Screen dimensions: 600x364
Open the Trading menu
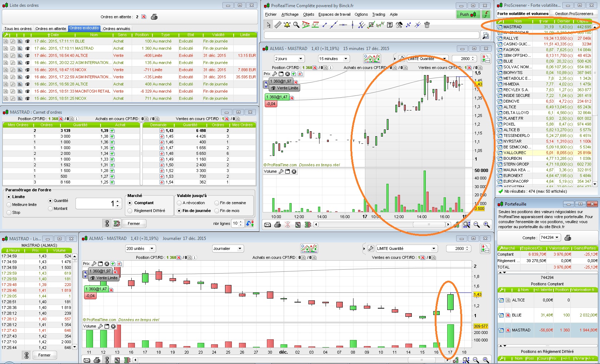click(379, 14)
